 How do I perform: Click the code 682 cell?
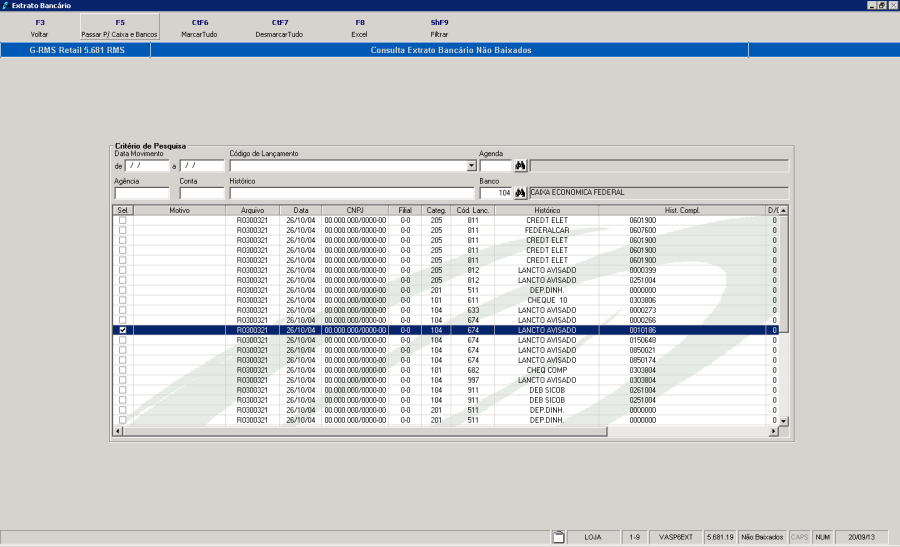473,370
